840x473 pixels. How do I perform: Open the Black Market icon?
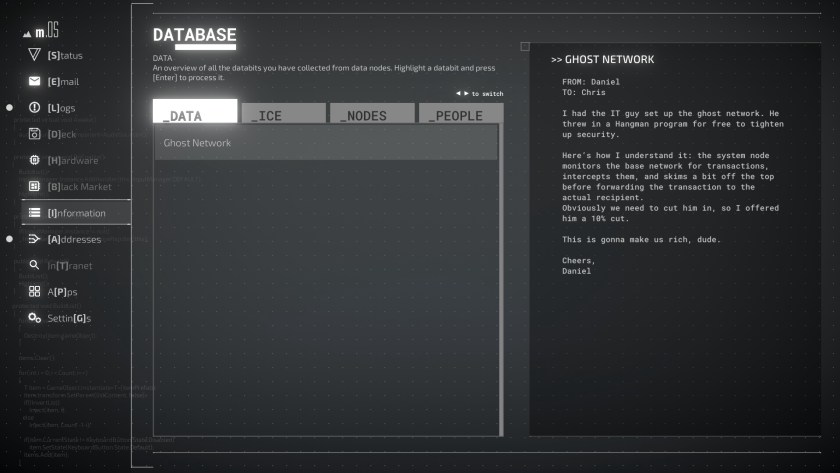point(35,187)
